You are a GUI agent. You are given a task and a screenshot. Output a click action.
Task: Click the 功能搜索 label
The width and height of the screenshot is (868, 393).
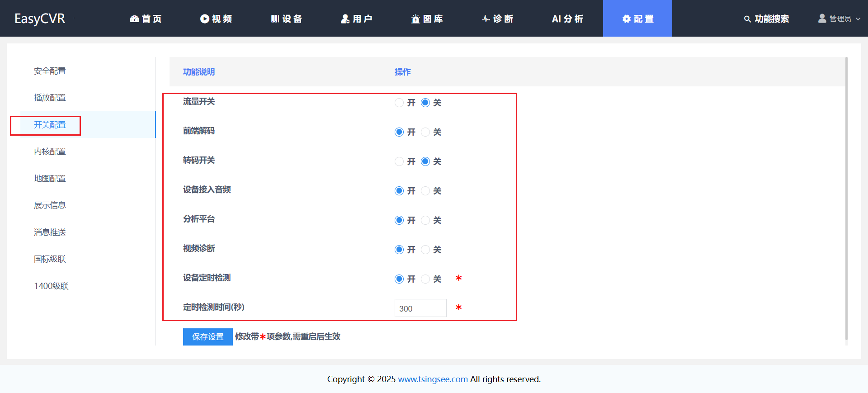[x=772, y=19]
